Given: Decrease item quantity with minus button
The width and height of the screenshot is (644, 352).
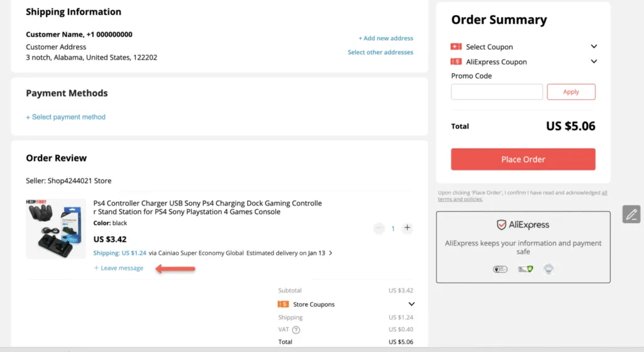Looking at the screenshot, I should pyautogui.click(x=379, y=228).
